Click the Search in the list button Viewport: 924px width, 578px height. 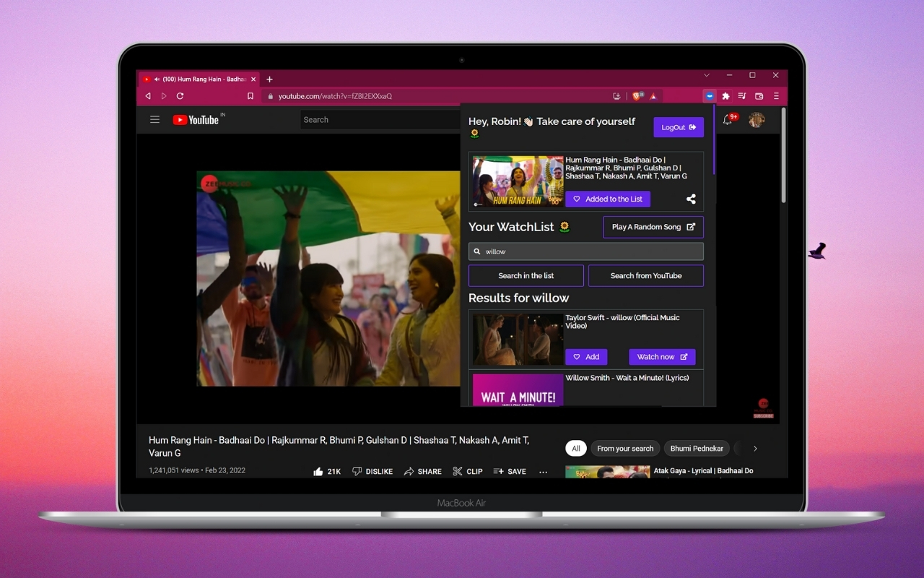(526, 275)
